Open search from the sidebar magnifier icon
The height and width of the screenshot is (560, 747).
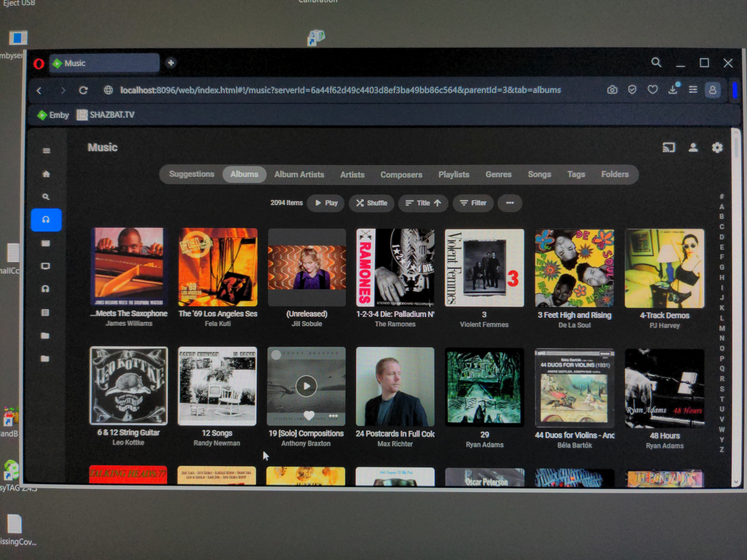pos(46,197)
